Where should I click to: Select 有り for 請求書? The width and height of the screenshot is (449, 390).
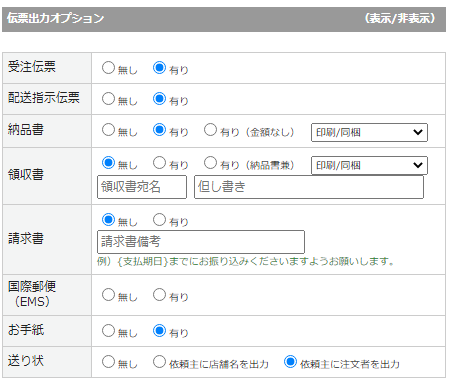[x=159, y=220]
